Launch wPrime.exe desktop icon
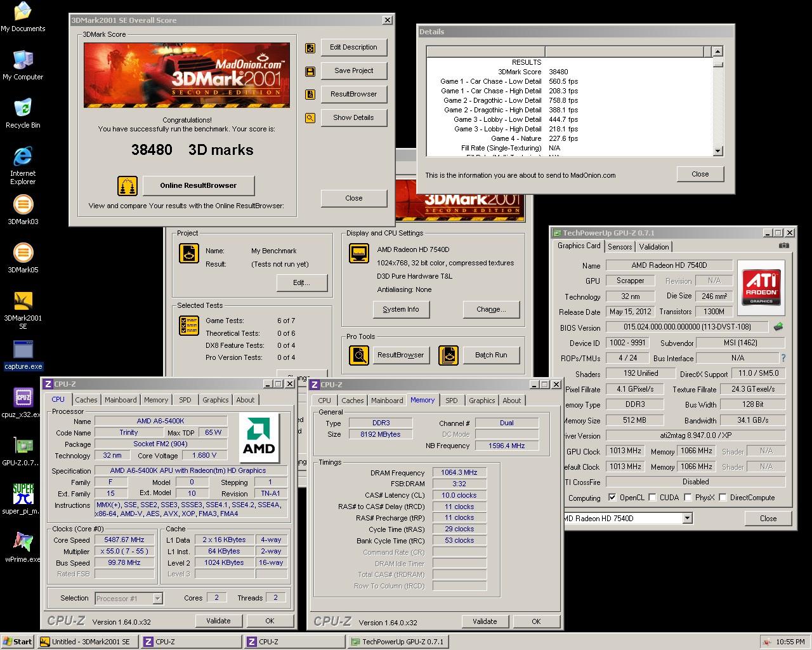 tap(23, 548)
